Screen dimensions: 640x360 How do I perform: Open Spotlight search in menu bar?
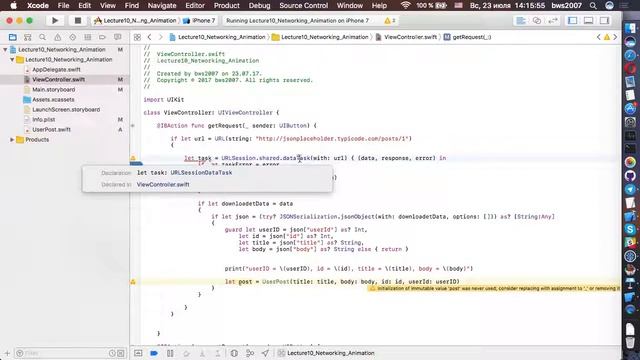[x=593, y=5]
